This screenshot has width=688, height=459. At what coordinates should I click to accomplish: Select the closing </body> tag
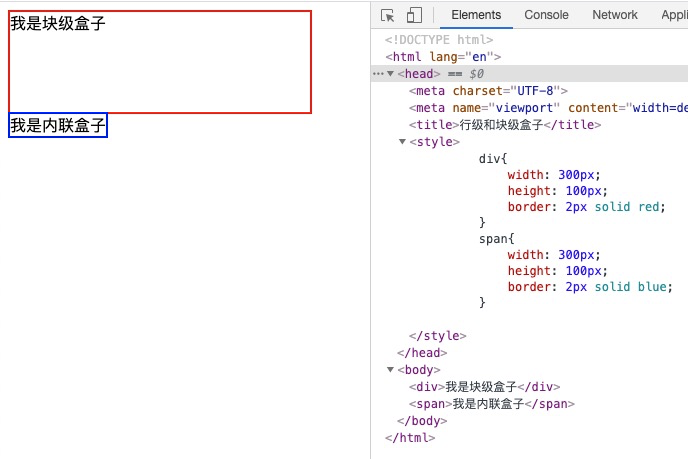pyautogui.click(x=422, y=421)
